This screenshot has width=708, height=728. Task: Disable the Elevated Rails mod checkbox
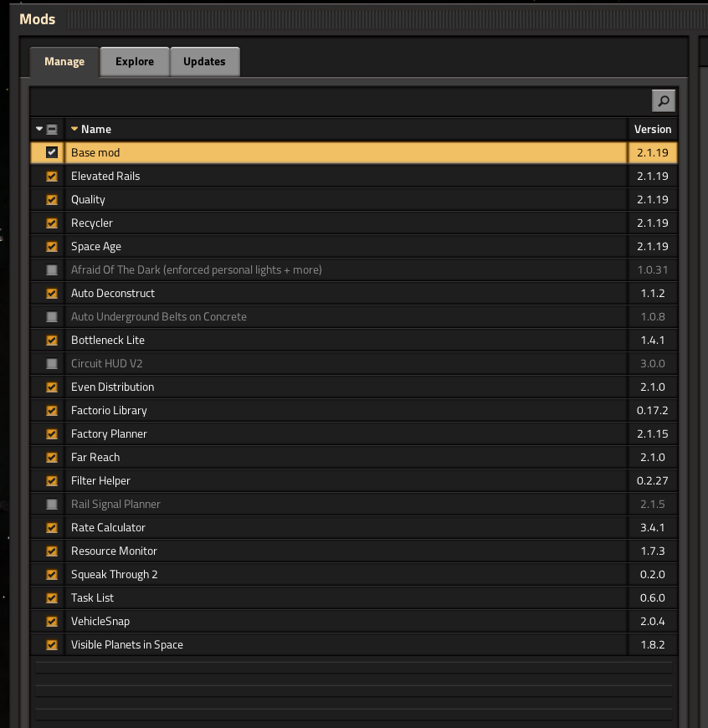pos(52,176)
